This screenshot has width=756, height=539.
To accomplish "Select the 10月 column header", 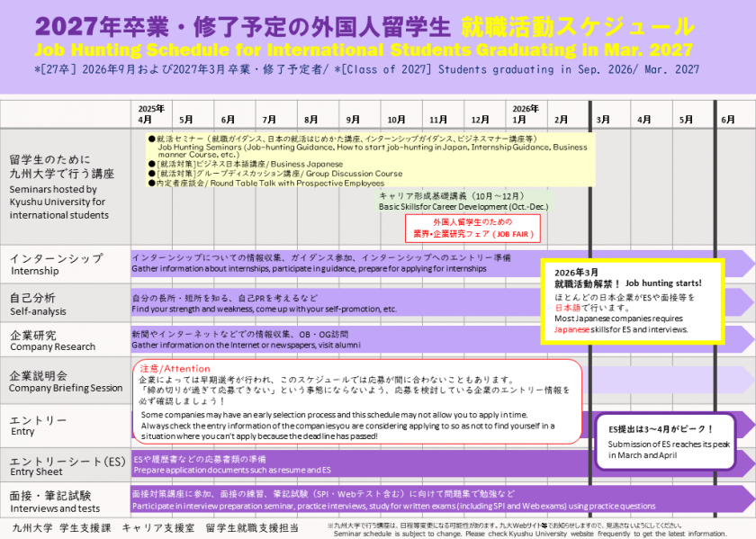I will coord(395,119).
